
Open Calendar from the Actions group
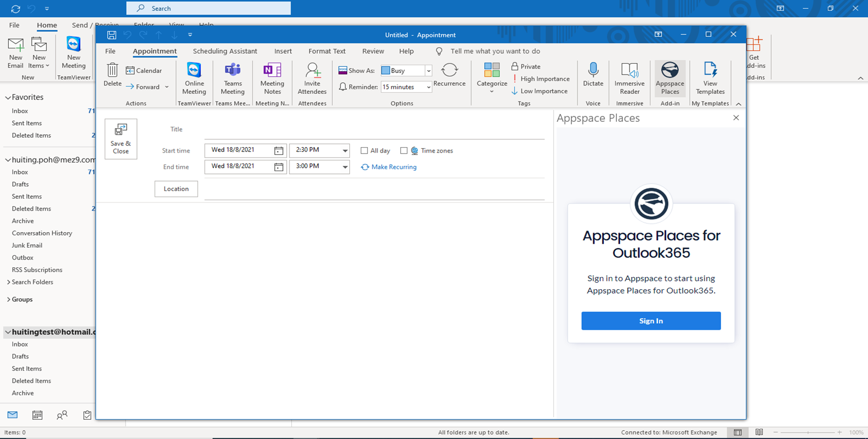tap(144, 70)
